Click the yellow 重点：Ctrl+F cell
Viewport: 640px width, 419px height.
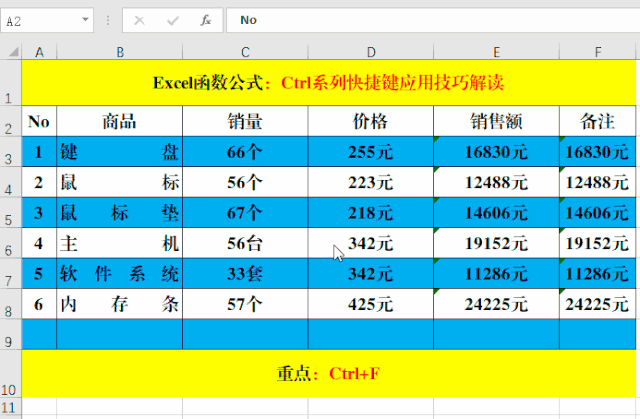pos(329,373)
